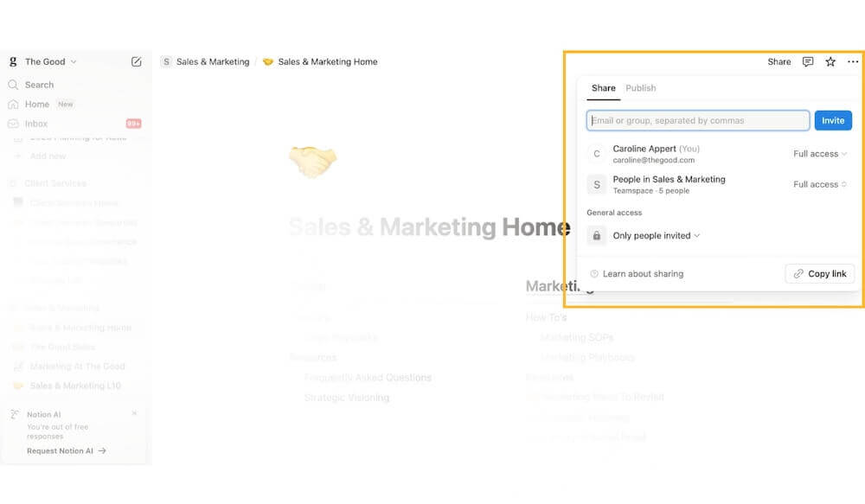Click the blue Invite button
This screenshot has height=504, width=865.
pos(833,121)
